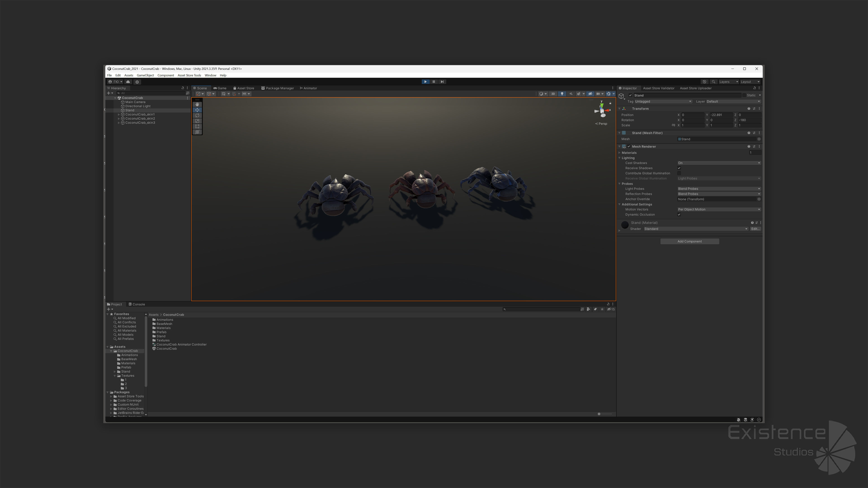Select the Rotate tool
The image size is (868, 488).
pos(197,115)
